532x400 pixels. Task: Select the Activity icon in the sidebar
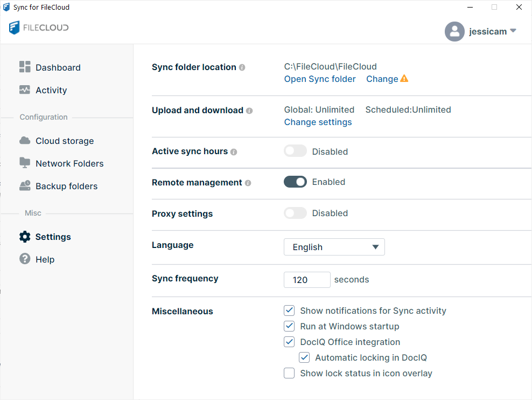25,90
